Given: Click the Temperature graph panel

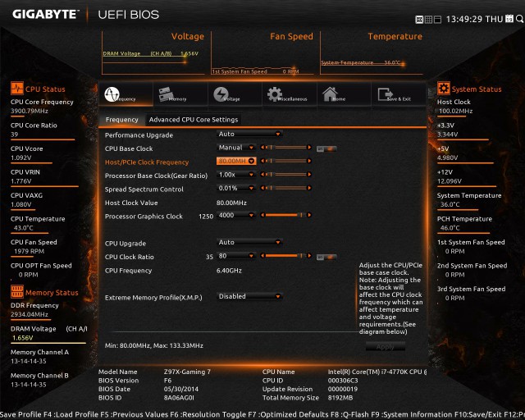Looking at the screenshot, I should (x=372, y=53).
